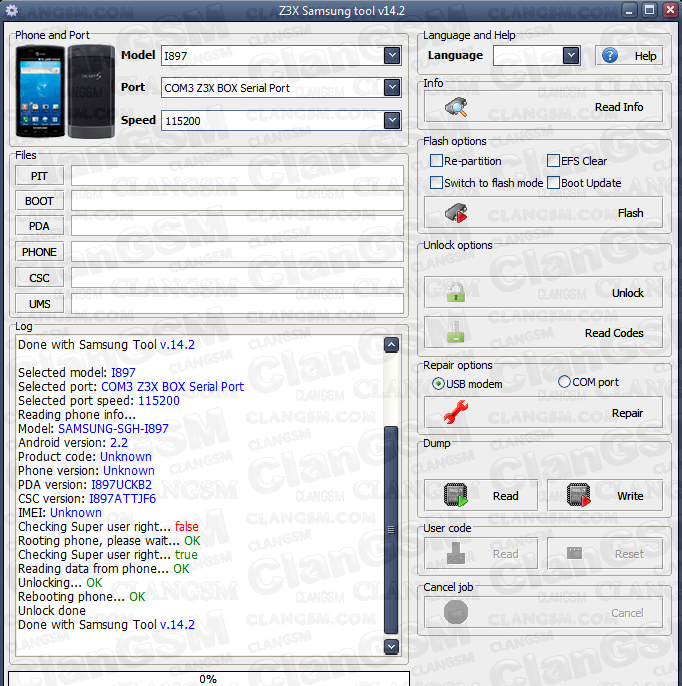This screenshot has height=686, width=682.
Task: Click log line 'CSC version: I897ATTJF6'
Action: coord(87,498)
